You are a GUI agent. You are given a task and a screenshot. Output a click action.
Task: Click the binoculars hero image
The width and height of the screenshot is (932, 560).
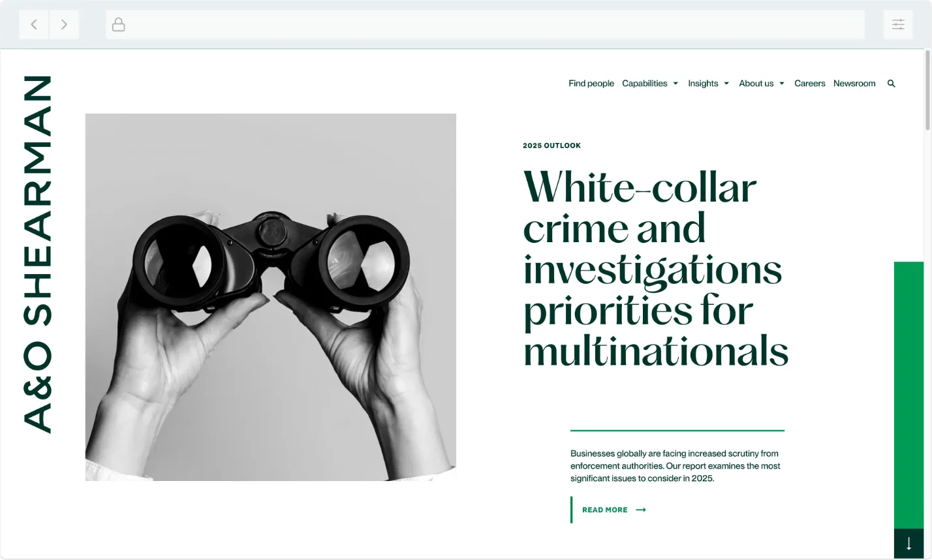pyautogui.click(x=271, y=298)
